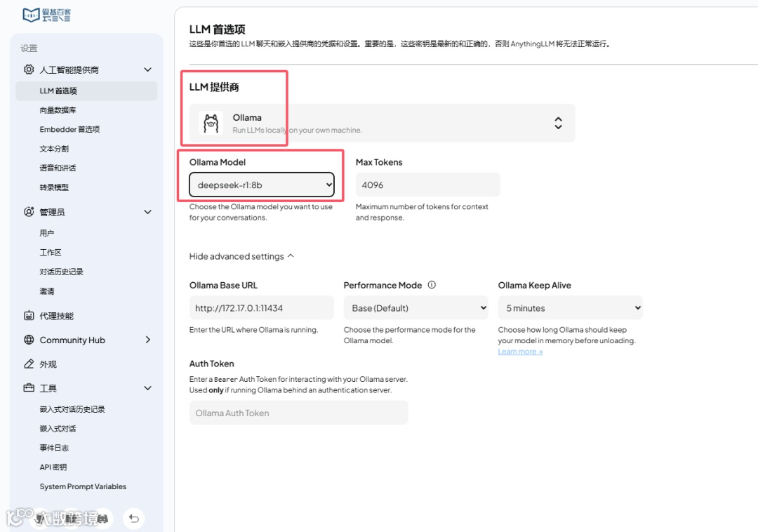Open 对话历史记录 page
This screenshot has width=758, height=532.
(x=61, y=272)
